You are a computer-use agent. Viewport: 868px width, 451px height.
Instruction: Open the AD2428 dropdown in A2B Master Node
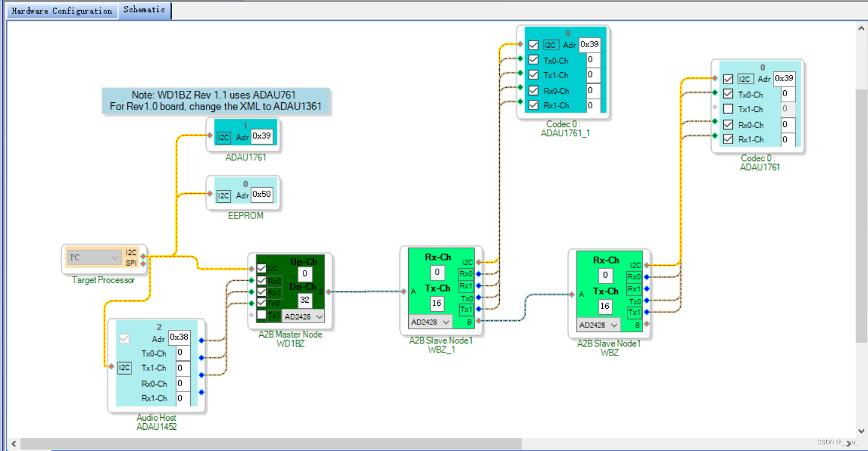[x=303, y=317]
